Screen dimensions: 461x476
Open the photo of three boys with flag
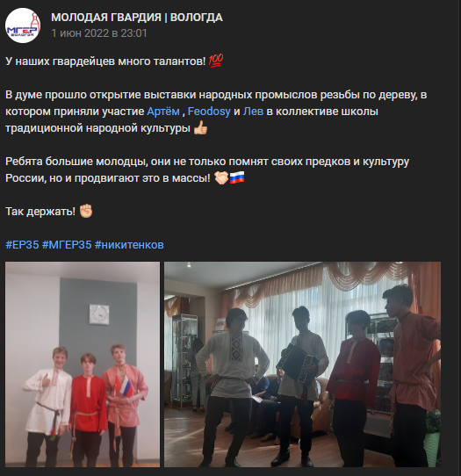83,364
